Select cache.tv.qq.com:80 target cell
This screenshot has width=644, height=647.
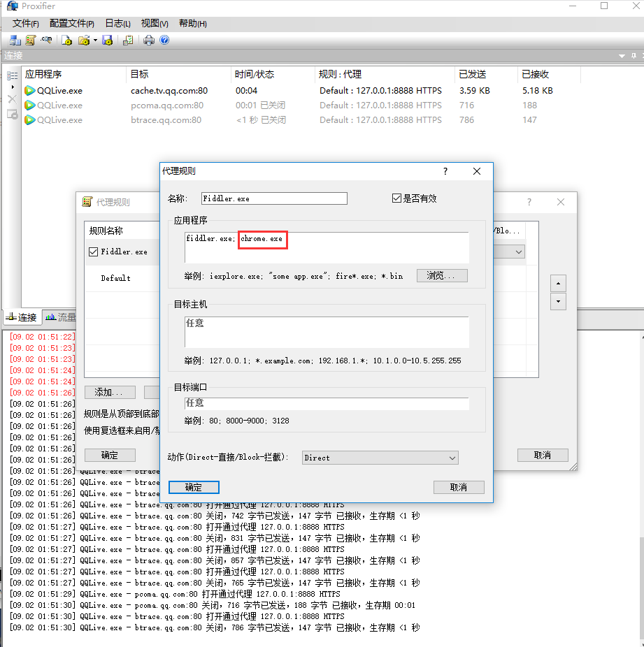click(169, 90)
